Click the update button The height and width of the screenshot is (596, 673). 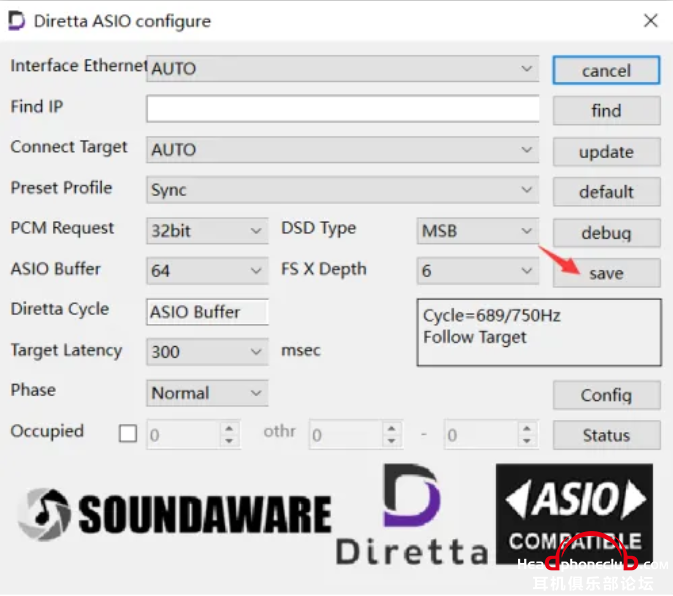click(606, 152)
